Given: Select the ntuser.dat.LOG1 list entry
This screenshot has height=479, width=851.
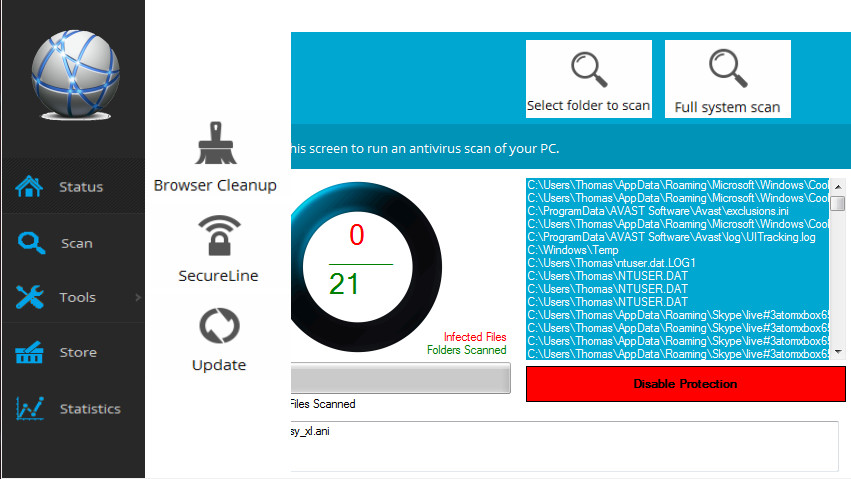Looking at the screenshot, I should pyautogui.click(x=611, y=263).
